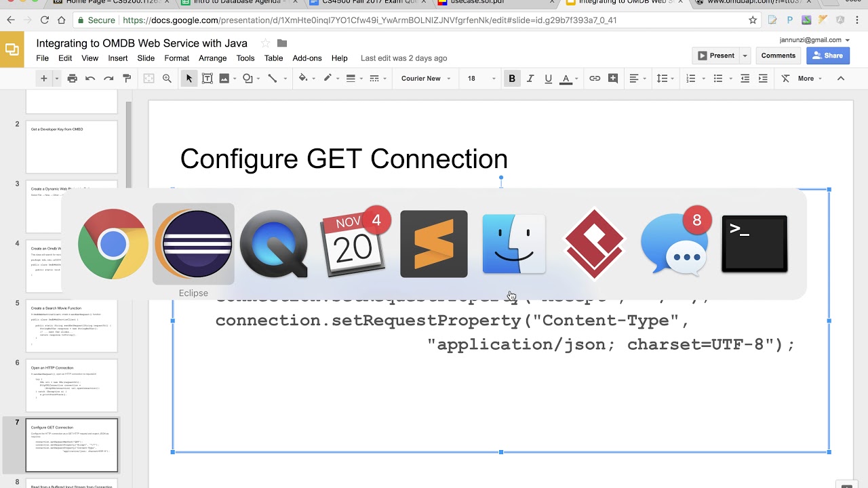Click the Insert link icon
The height and width of the screenshot is (488, 868).
595,79
